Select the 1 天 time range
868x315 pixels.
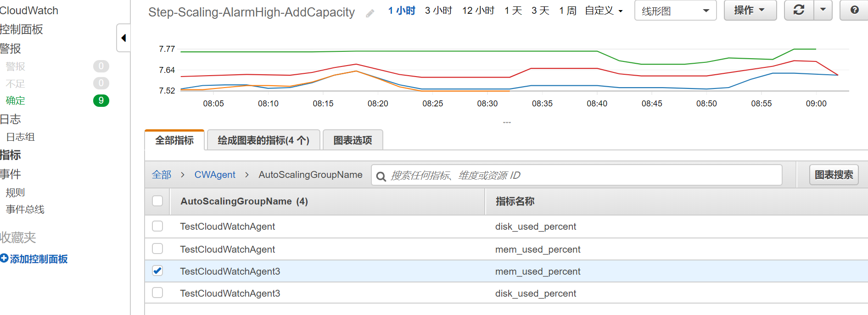(513, 11)
